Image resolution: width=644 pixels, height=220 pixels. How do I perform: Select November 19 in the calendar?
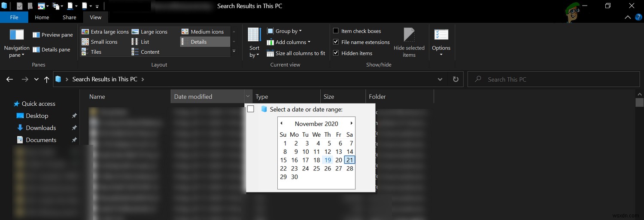coord(328,160)
